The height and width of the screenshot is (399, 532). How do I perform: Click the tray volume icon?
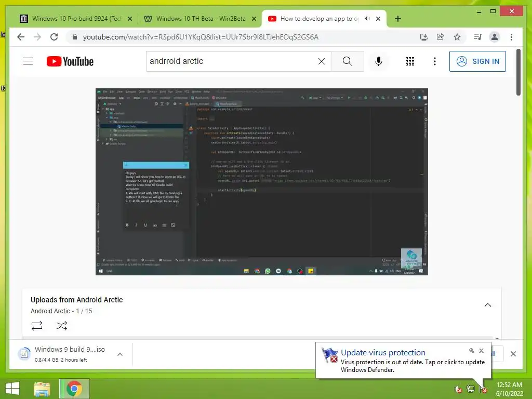click(x=458, y=389)
